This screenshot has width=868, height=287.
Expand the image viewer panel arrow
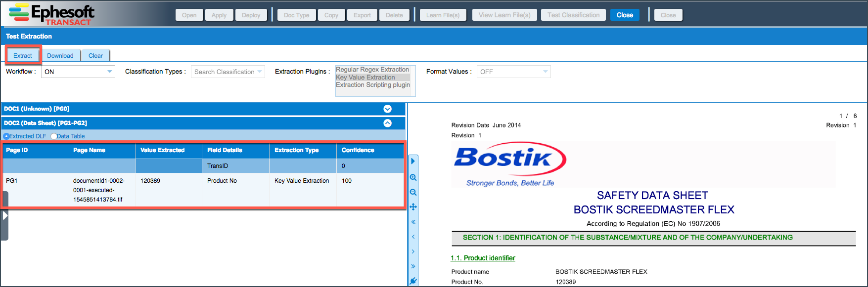(413, 161)
